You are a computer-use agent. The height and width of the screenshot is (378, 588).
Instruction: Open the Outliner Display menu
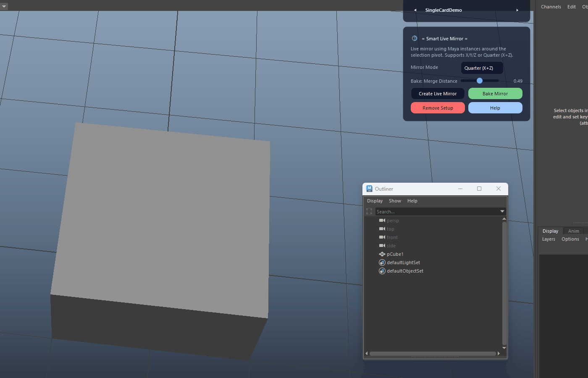(375, 201)
